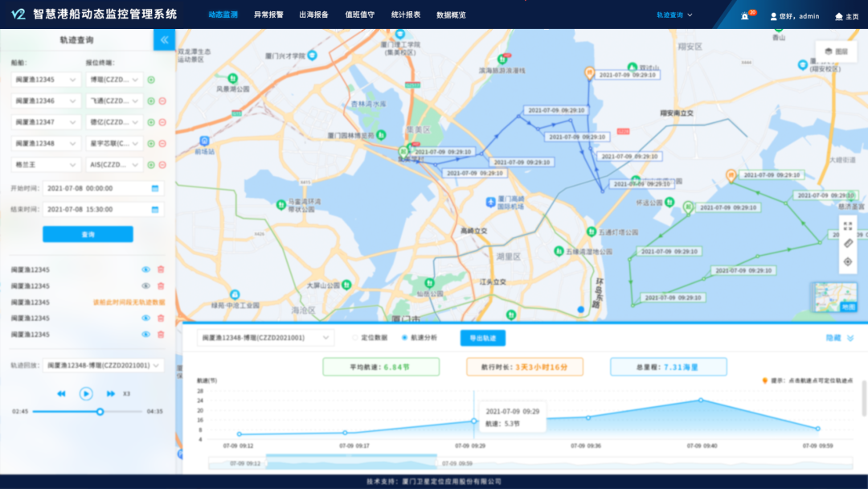Toggle visibility of first 闽厦渔12345 track

(x=146, y=269)
